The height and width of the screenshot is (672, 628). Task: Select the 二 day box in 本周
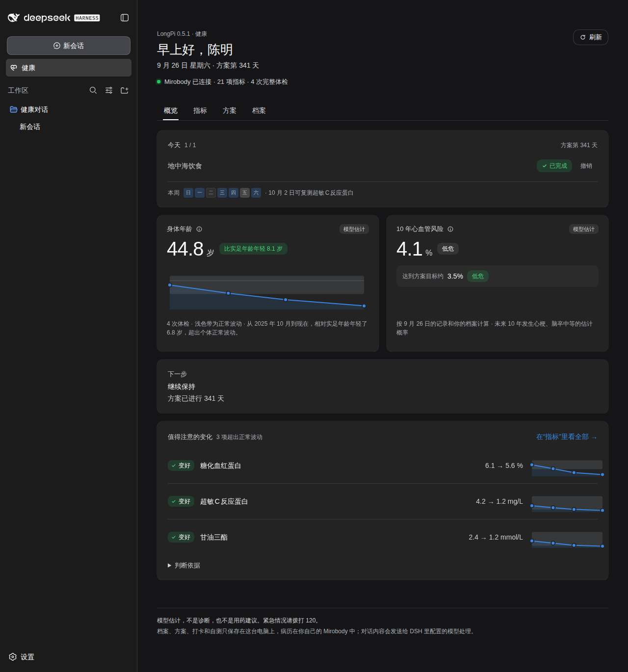pos(211,193)
